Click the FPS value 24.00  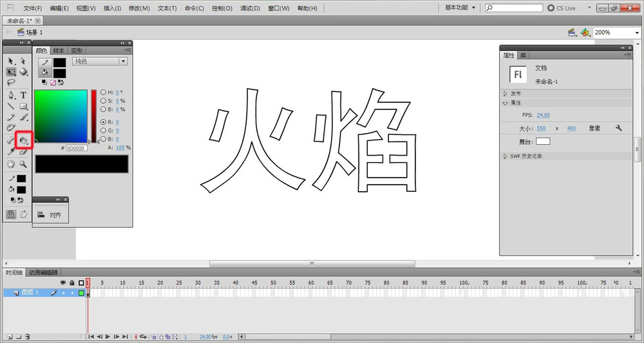[x=543, y=115]
